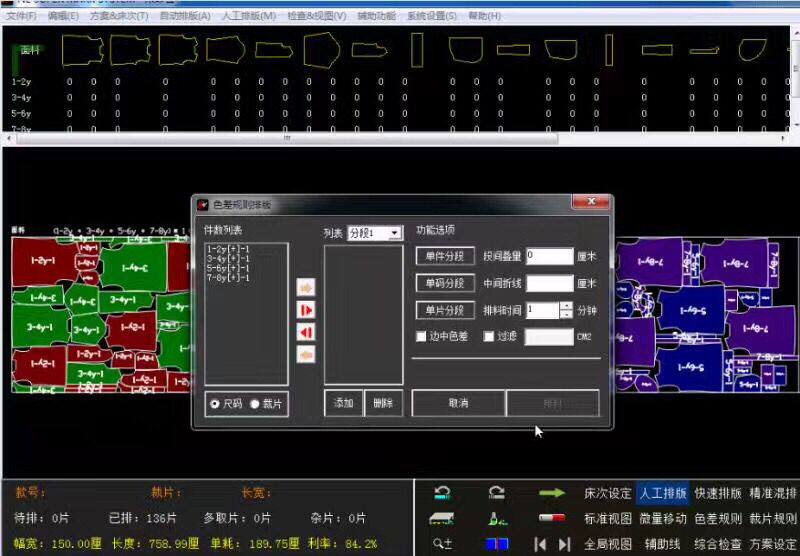Screen dimensions: 800x556
Task: Click 人工排版 in bottom panel
Action: pos(663,493)
